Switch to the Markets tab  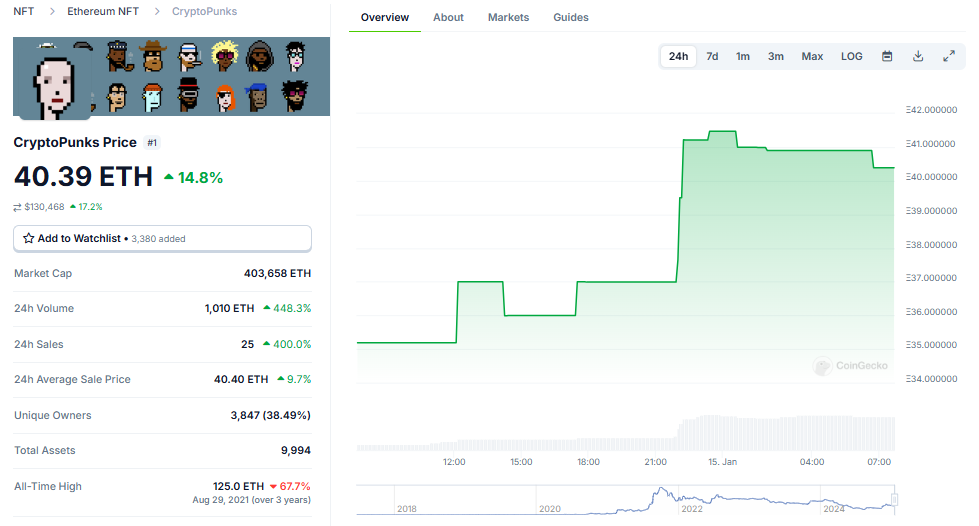(x=508, y=17)
